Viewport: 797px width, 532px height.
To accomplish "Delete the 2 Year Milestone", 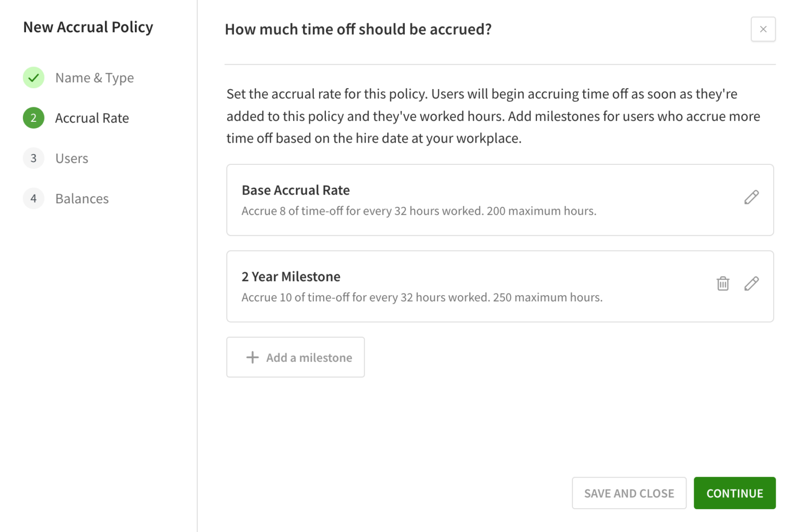I will (722, 284).
